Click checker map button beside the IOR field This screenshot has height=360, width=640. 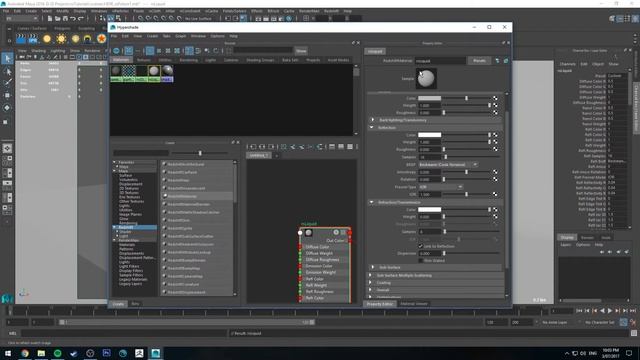tap(495, 194)
